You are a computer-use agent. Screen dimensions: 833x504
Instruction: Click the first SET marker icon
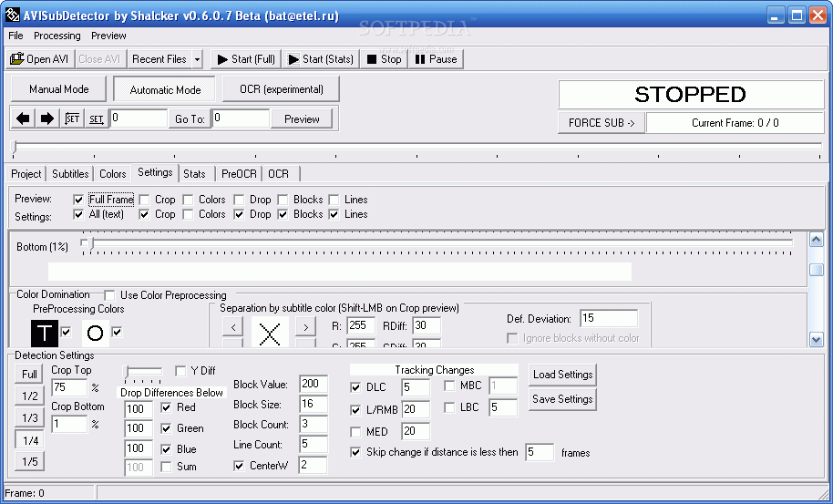[x=72, y=118]
